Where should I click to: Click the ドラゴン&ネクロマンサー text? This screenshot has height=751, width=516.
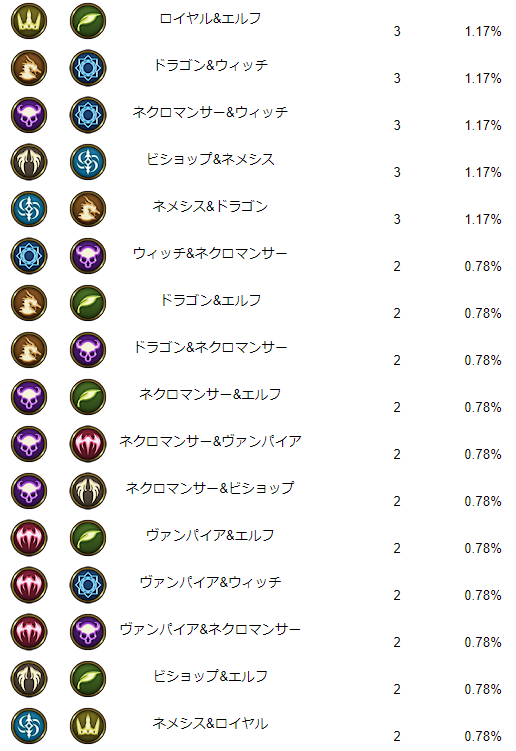pos(210,347)
